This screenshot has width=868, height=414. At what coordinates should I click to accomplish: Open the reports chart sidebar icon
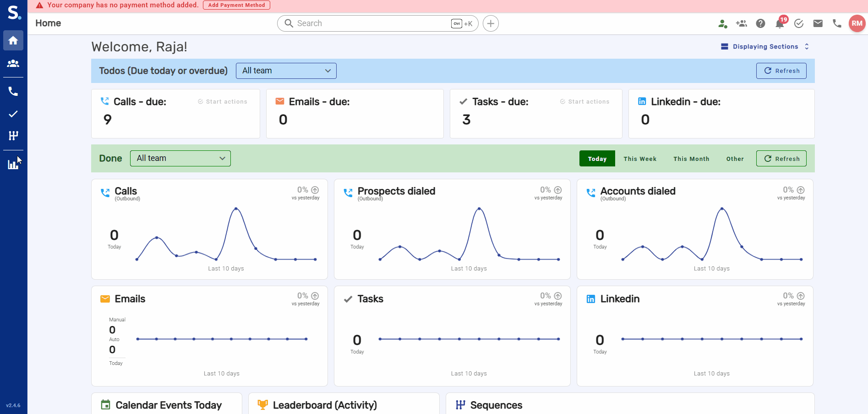click(13, 165)
